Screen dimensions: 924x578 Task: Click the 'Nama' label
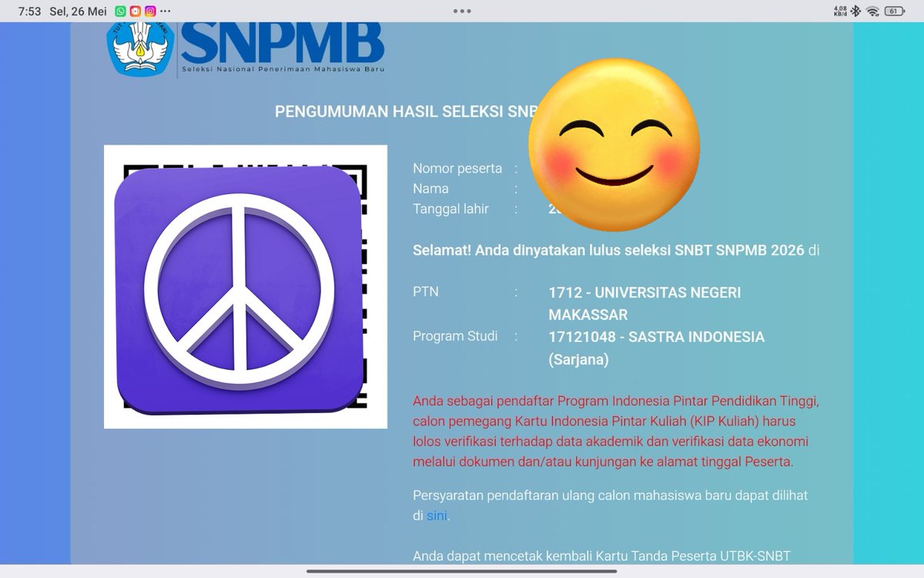click(430, 189)
